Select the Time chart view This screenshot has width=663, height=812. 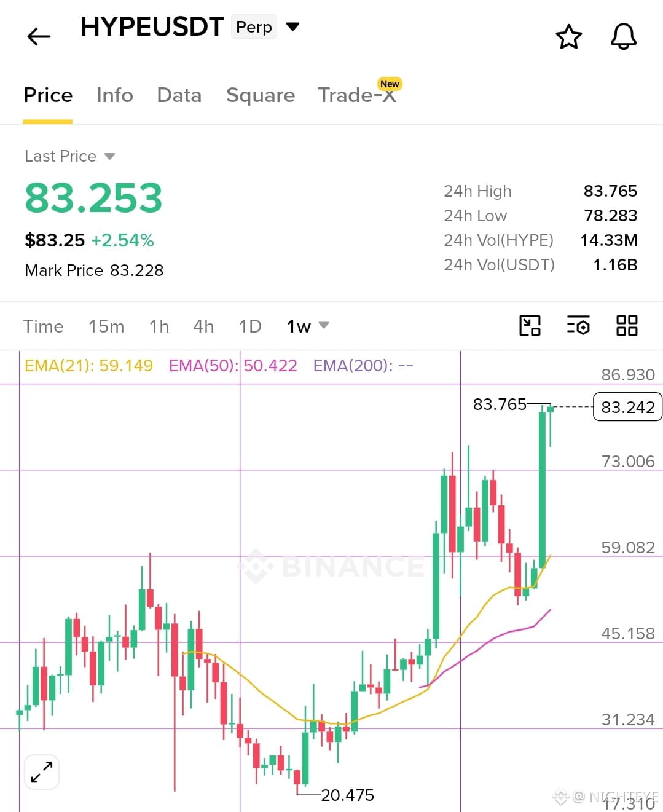click(44, 326)
